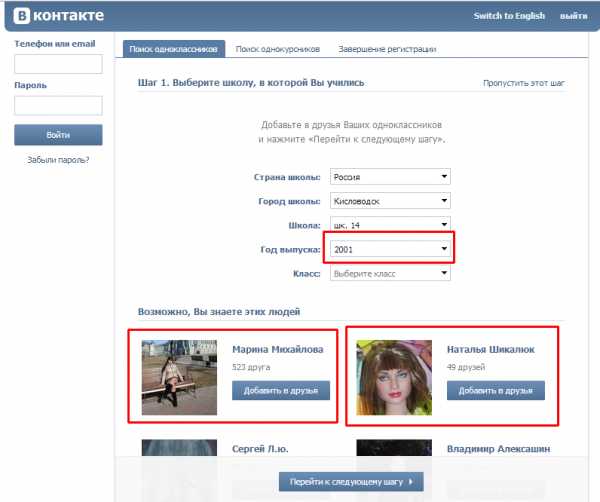Viewport: 600px width, 502px height.
Task: Click Владимир Алексашин profile thumbnail
Action: pyautogui.click(x=394, y=448)
